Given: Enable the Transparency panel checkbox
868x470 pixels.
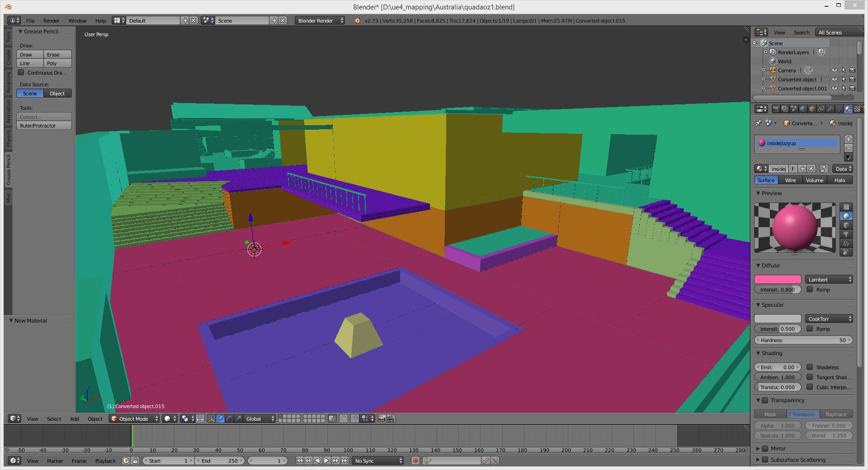Looking at the screenshot, I should [x=765, y=400].
